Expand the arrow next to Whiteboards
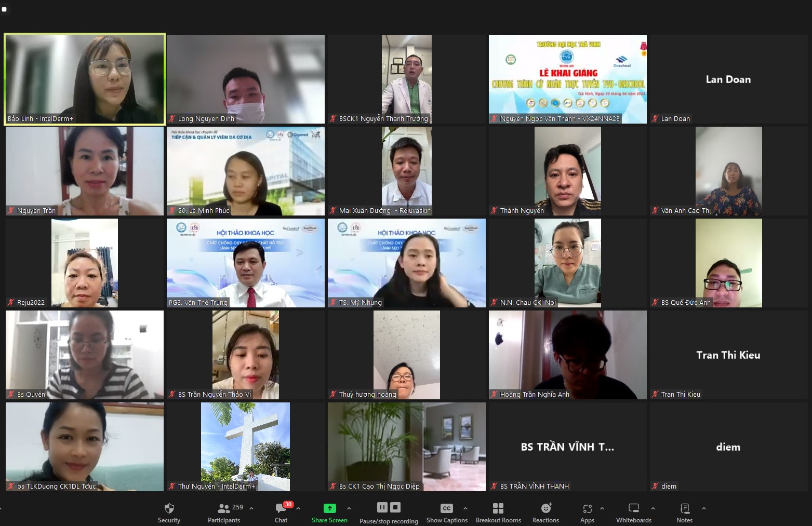This screenshot has width=812, height=526. (x=653, y=508)
